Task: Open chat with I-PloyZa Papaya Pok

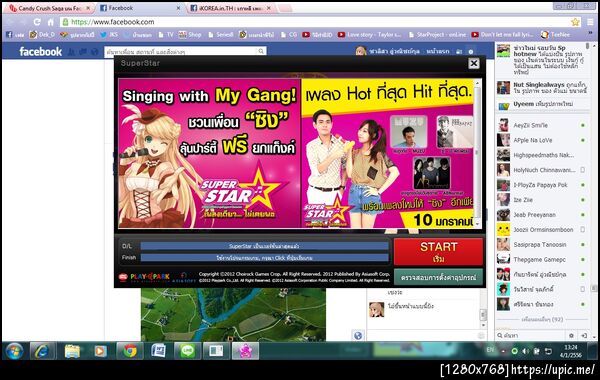Action: pyautogui.click(x=541, y=185)
